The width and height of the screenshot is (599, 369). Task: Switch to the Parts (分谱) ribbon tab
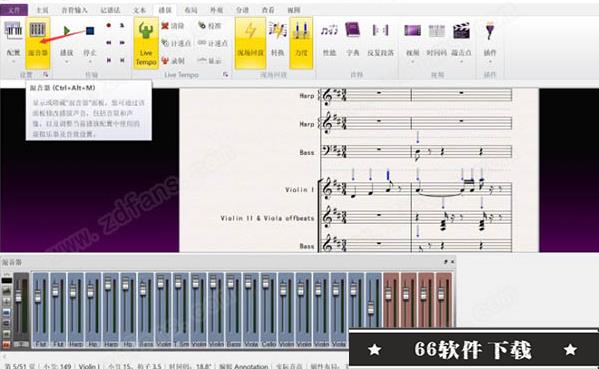(243, 10)
